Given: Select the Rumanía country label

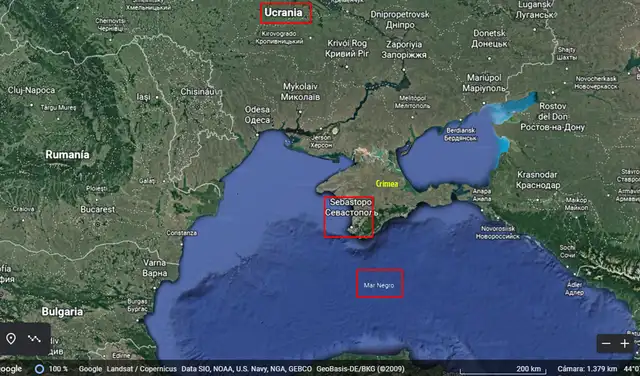Looking at the screenshot, I should point(67,155).
